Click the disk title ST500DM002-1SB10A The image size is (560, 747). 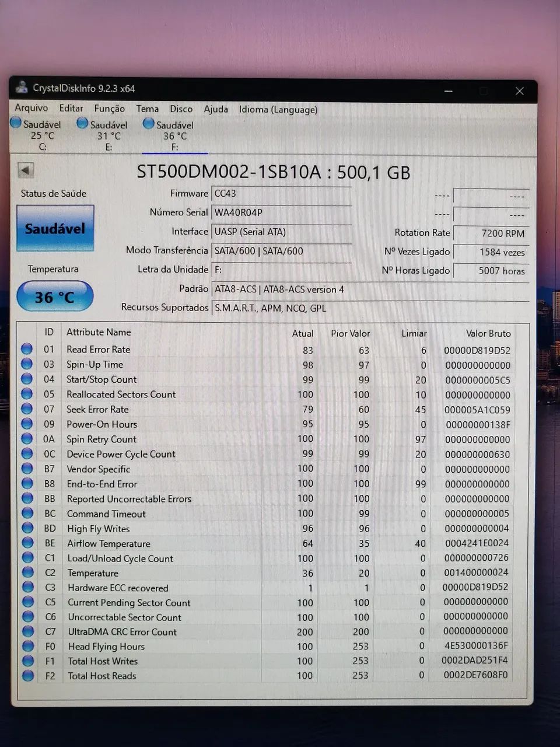(x=274, y=172)
